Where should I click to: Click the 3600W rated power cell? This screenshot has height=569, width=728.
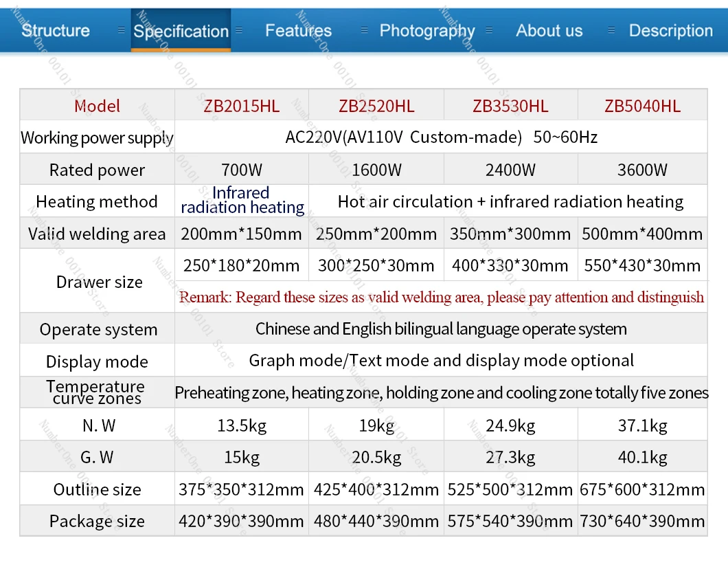pos(642,170)
